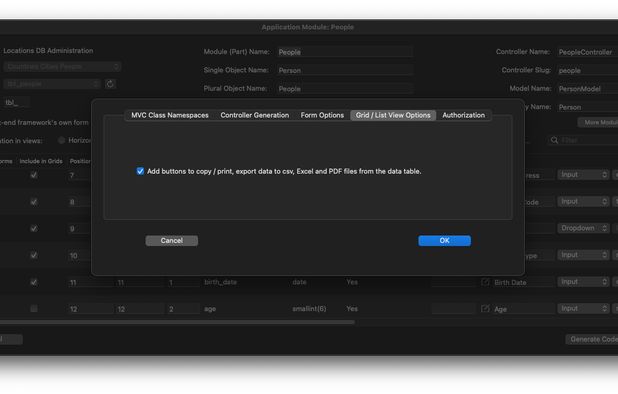
Task: Confirm the dialog with OK
Action: pos(444,241)
